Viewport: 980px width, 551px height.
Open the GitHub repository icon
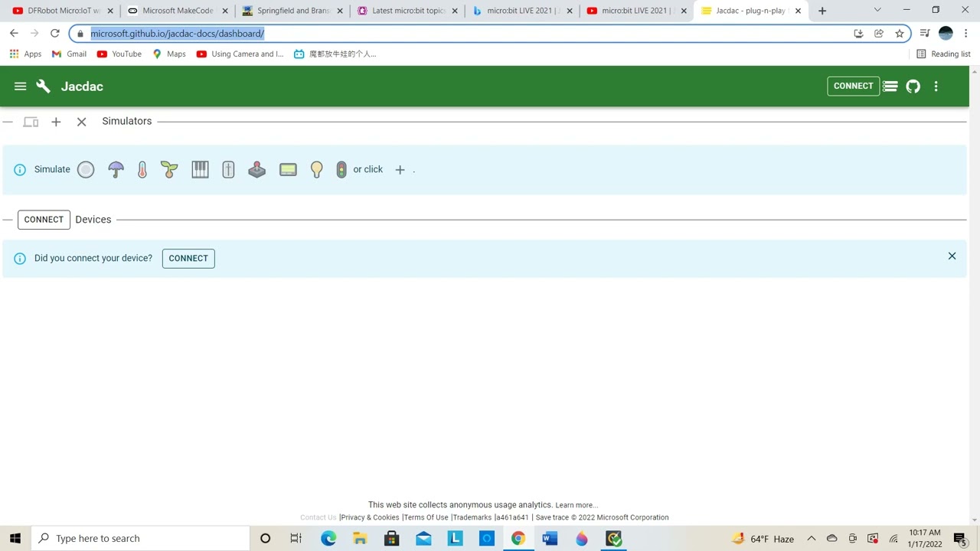click(913, 86)
